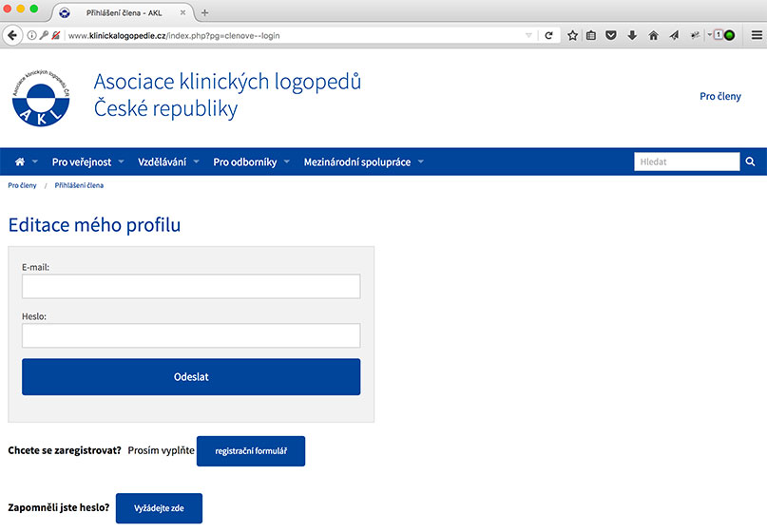Image resolution: width=767 pixels, height=532 pixels.
Task: Open the Pro odborníky menu
Action: [250, 162]
